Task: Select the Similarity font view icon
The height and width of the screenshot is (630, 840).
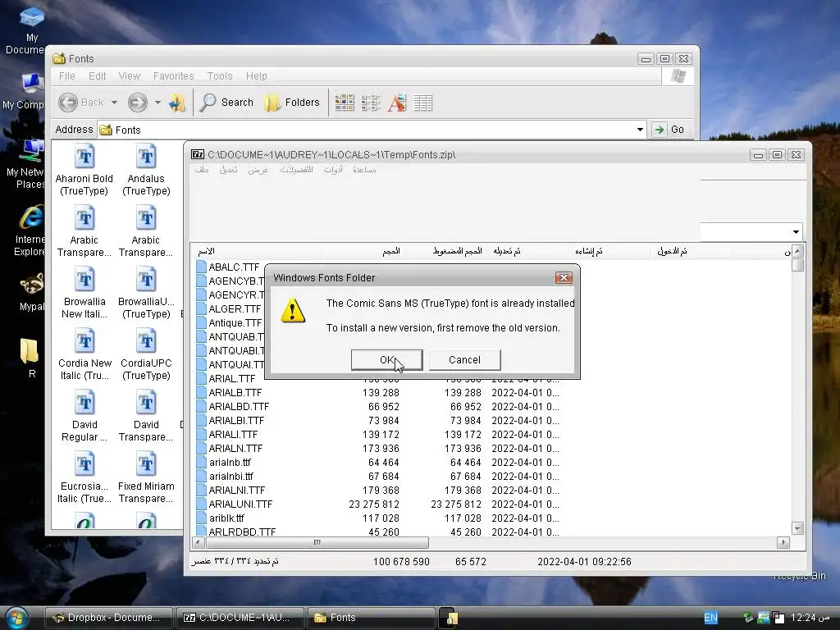Action: click(397, 103)
